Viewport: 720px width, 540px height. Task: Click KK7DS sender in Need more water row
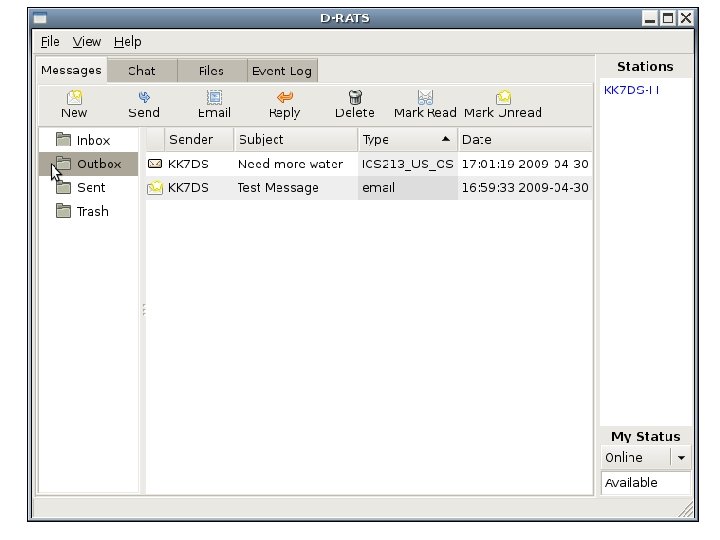click(x=188, y=164)
